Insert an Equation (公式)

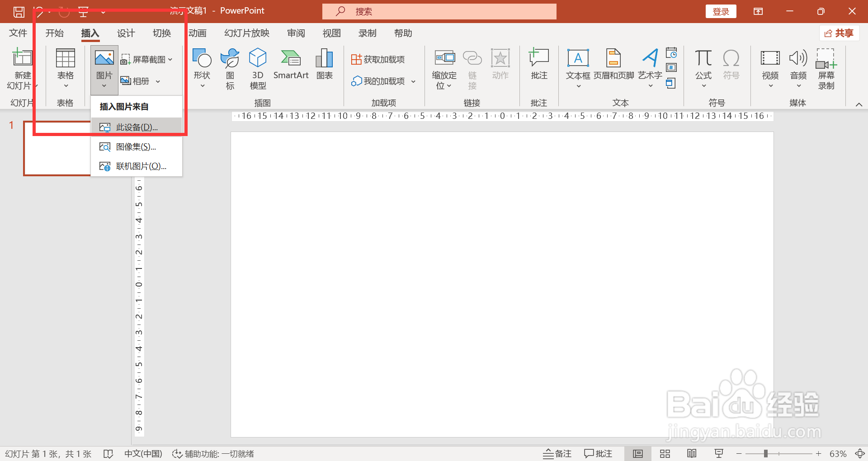pyautogui.click(x=703, y=69)
